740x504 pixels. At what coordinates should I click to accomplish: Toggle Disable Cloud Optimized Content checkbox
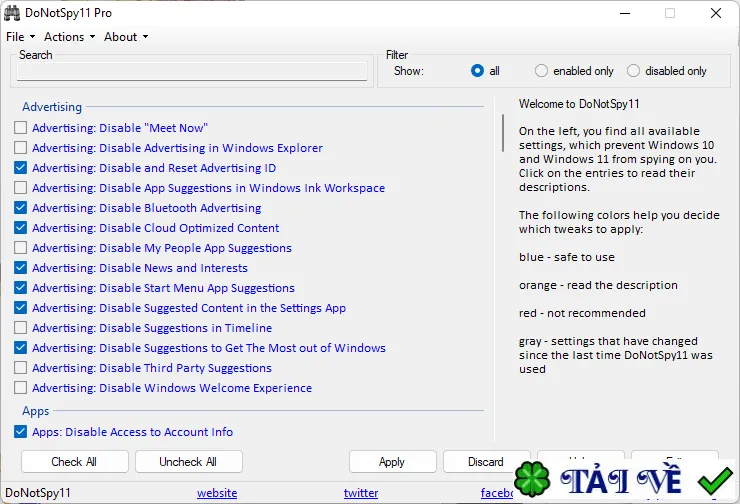point(20,227)
